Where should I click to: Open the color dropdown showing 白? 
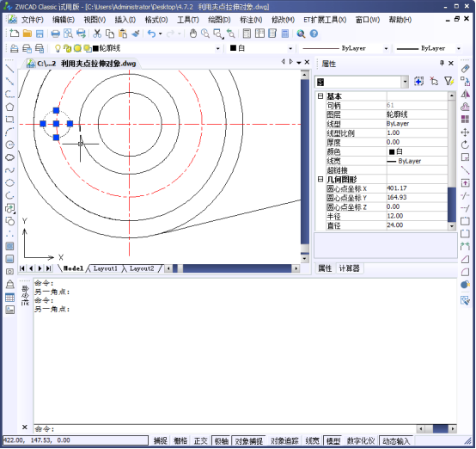(261, 48)
